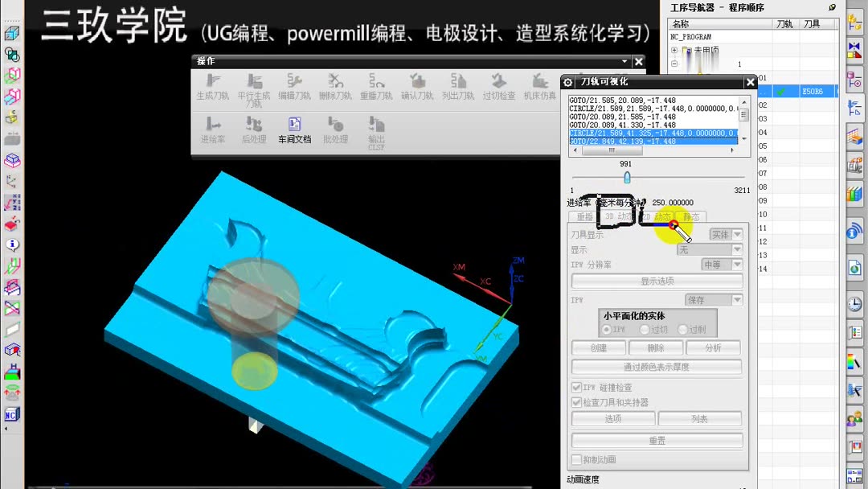
Task: Disable 检查刀具和夹持器 checkbox
Action: (576, 401)
